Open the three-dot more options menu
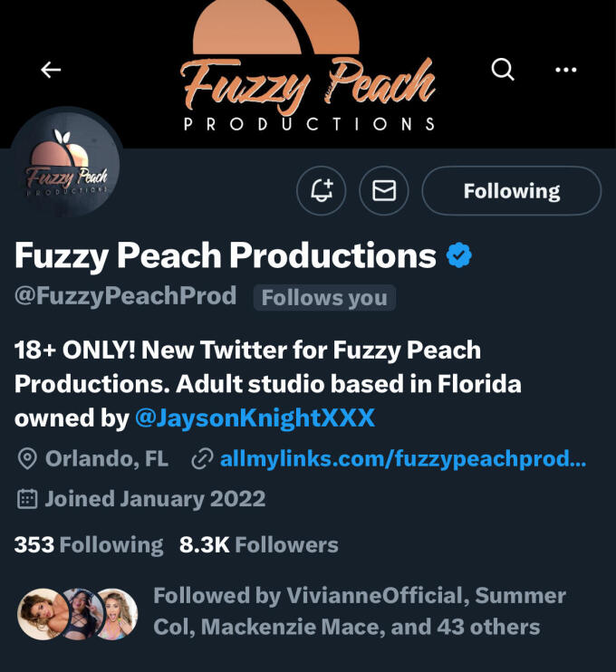Image resolution: width=616 pixels, height=672 pixels. click(566, 70)
